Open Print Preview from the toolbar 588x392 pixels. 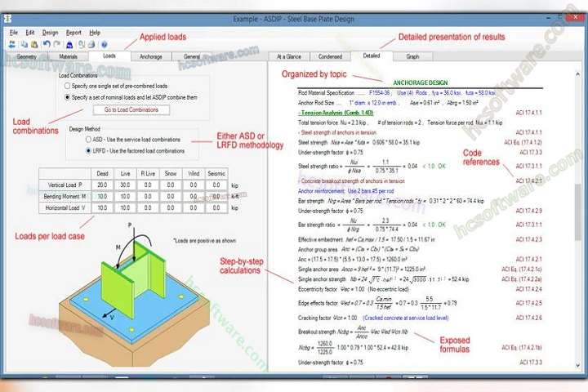82,45
